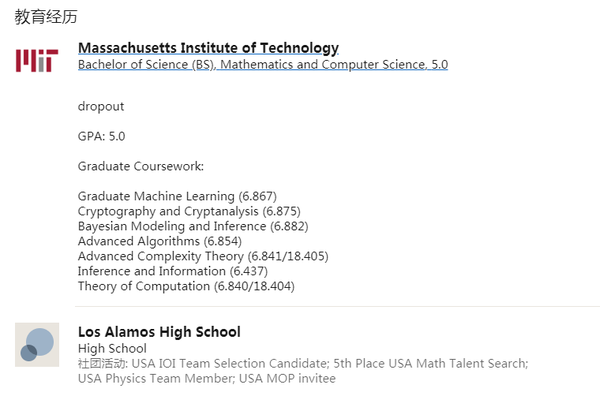Click USA Physics Team Member text

tap(156, 378)
